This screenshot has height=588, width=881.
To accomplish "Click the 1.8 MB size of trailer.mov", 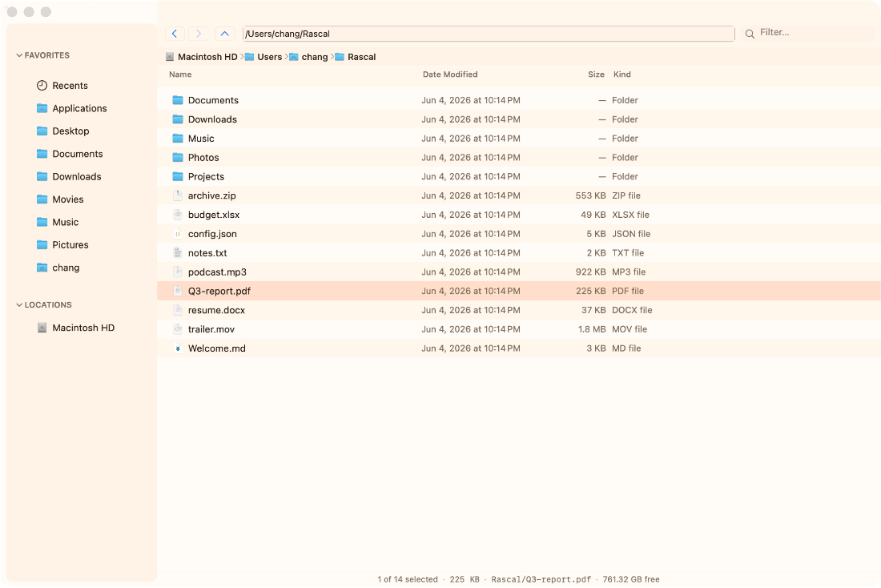I will (x=592, y=329).
